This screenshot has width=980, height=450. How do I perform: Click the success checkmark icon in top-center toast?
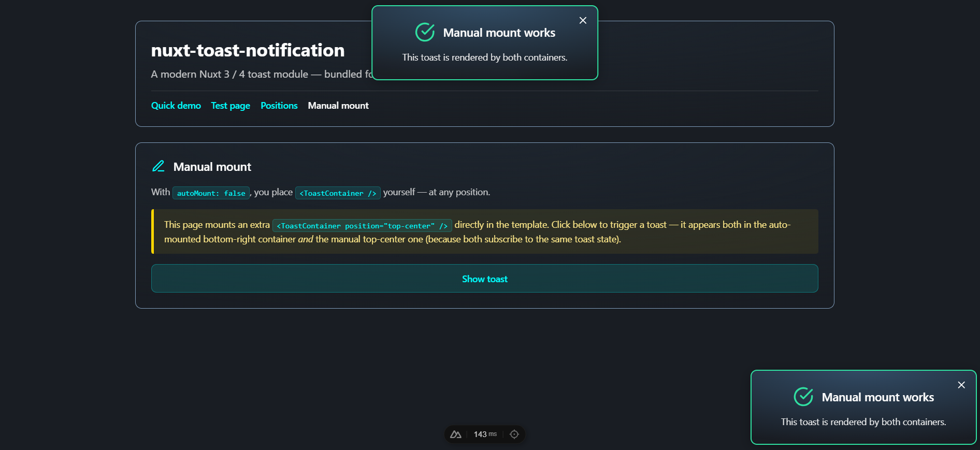(425, 32)
